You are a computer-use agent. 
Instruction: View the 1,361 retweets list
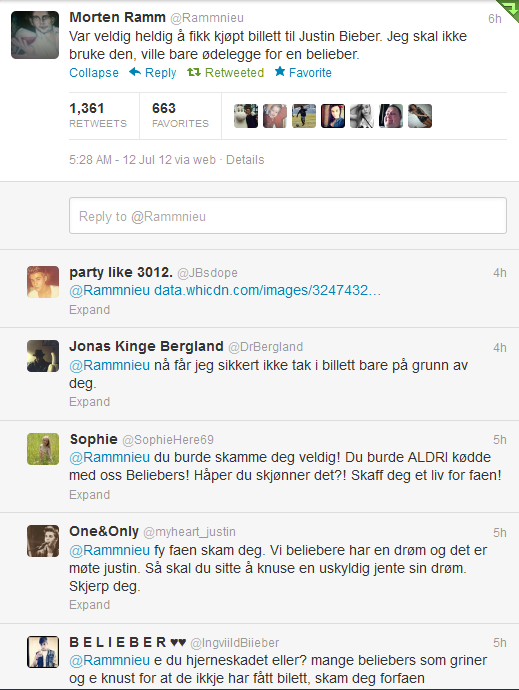coord(98,115)
